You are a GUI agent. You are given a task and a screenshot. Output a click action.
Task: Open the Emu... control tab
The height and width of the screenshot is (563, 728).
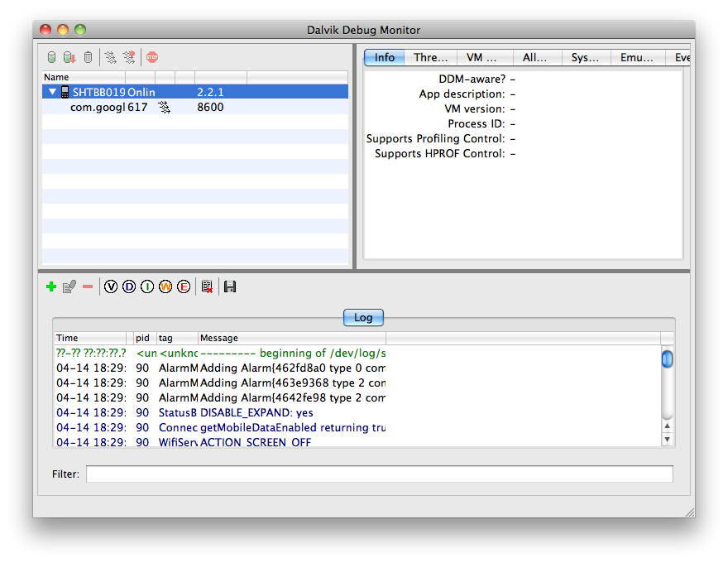[636, 57]
